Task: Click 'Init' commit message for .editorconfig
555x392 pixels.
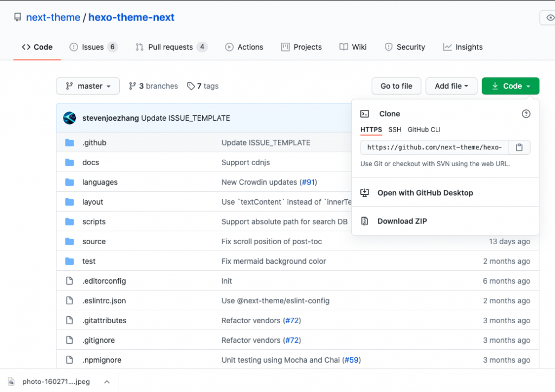Action: tap(227, 281)
